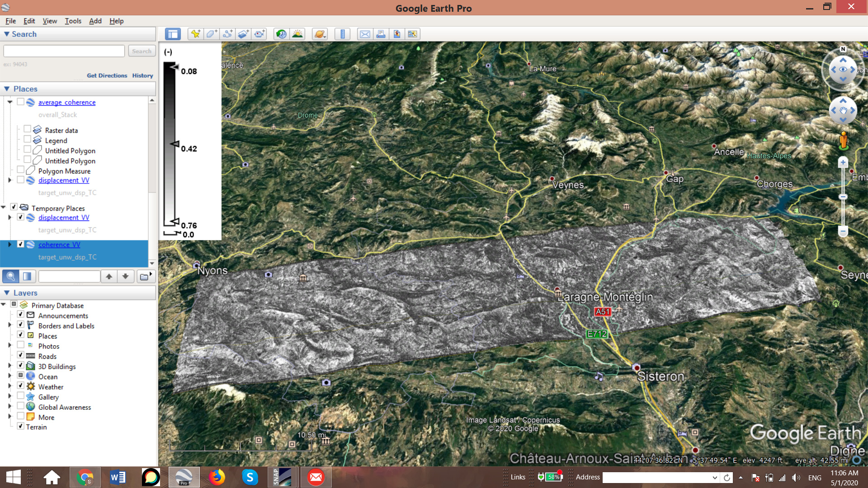Viewport: 868px width, 488px height.
Task: Enable the Legend checkbox
Action: (x=27, y=140)
